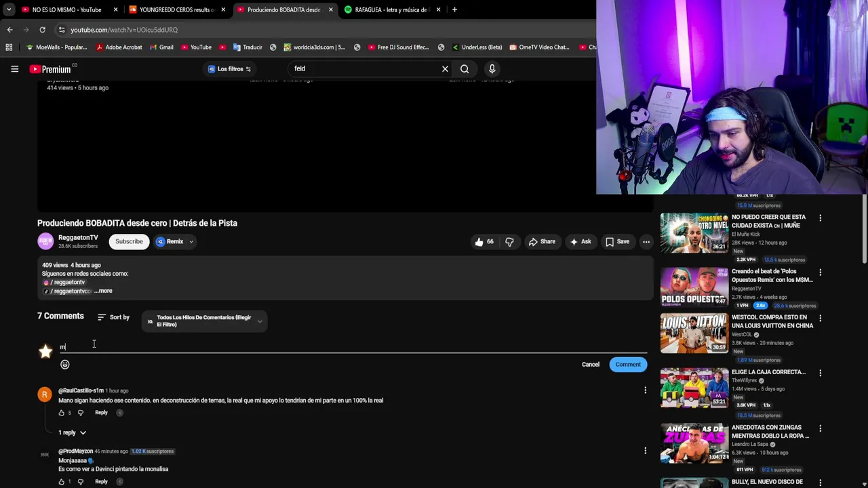Open options menu on ProdMayzon's comment

[x=645, y=450]
